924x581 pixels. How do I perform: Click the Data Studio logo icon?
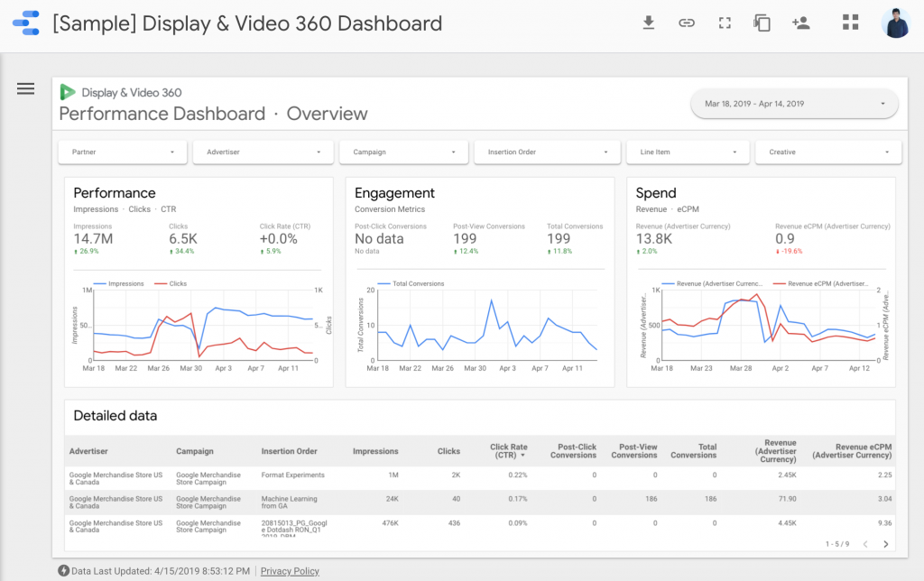(26, 23)
